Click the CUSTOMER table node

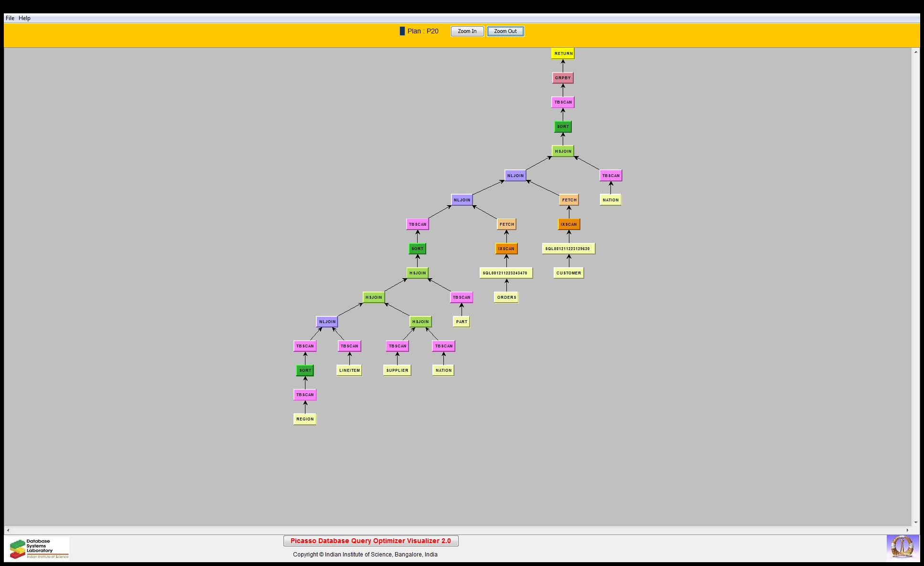tap(568, 273)
